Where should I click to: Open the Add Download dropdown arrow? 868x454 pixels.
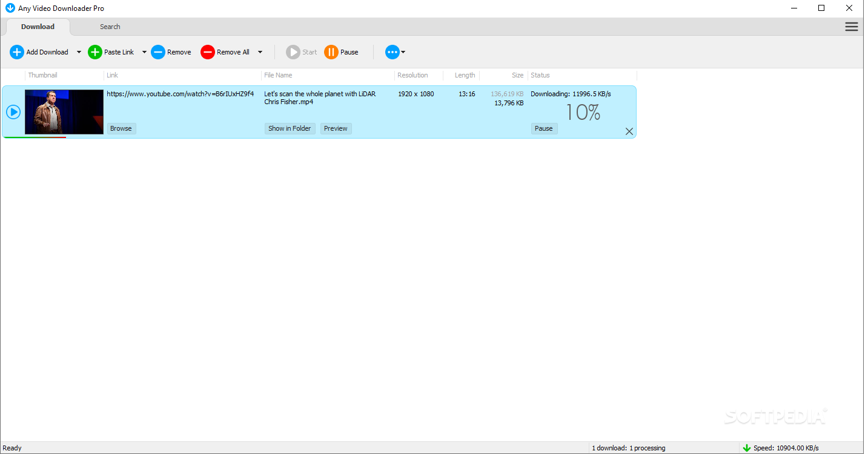tap(79, 52)
